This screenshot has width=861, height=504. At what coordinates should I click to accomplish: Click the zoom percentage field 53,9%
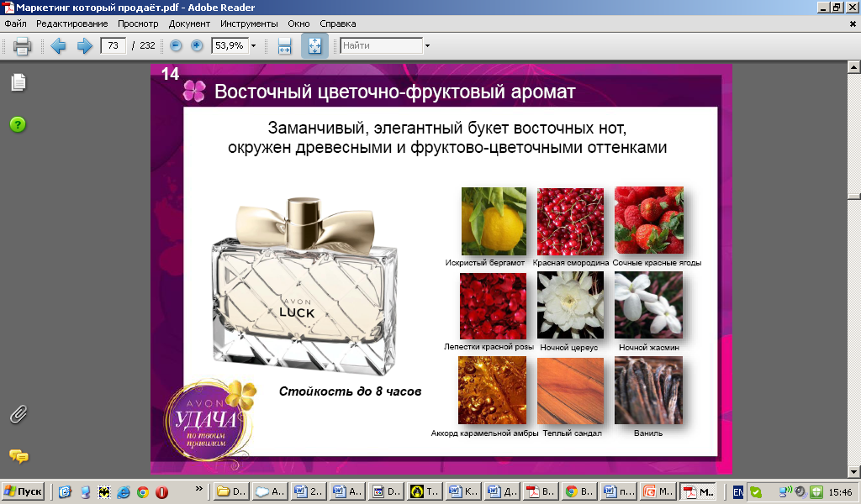pyautogui.click(x=230, y=45)
